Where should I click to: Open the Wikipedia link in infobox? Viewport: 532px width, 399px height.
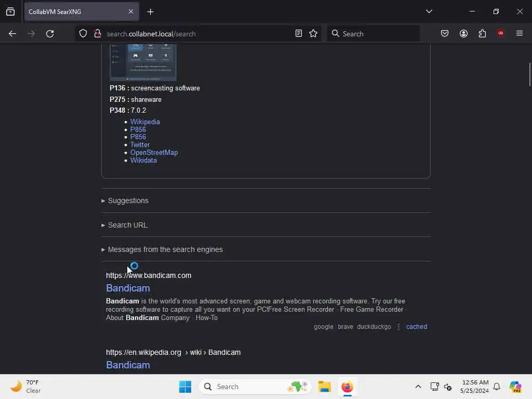pos(145,122)
